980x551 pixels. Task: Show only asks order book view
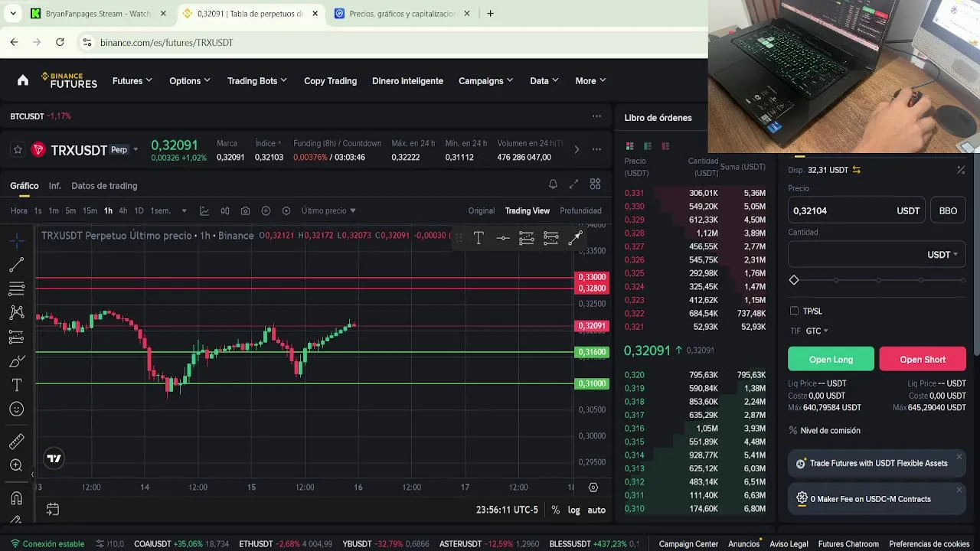click(x=665, y=146)
